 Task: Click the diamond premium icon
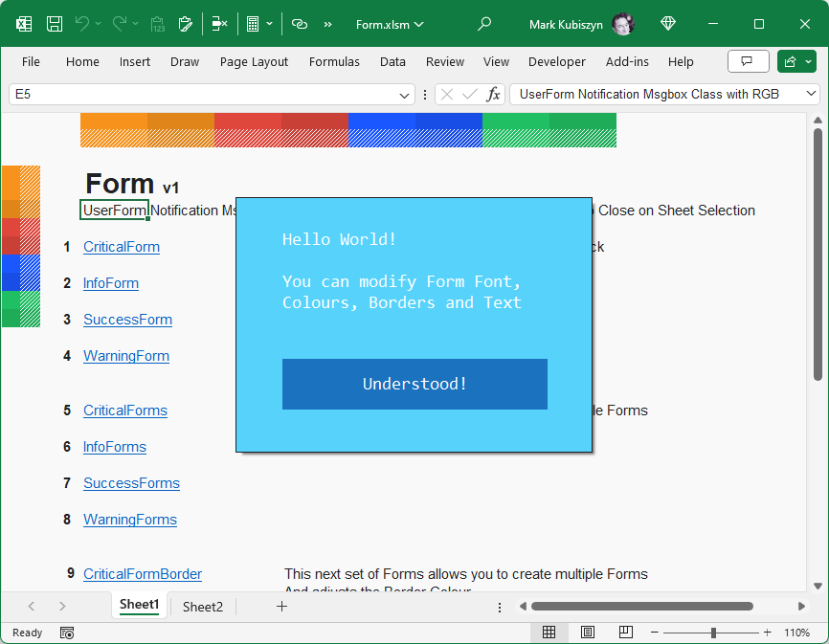(x=668, y=24)
